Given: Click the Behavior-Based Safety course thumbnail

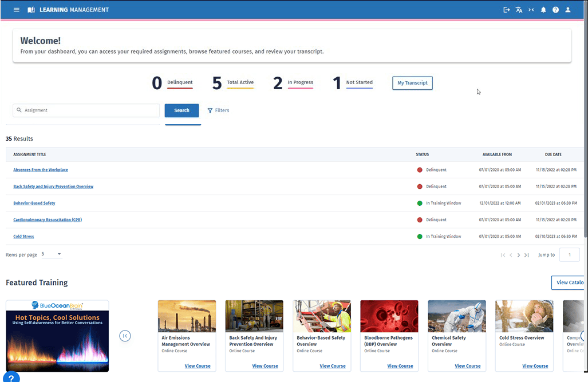Looking at the screenshot, I should pos(322,316).
